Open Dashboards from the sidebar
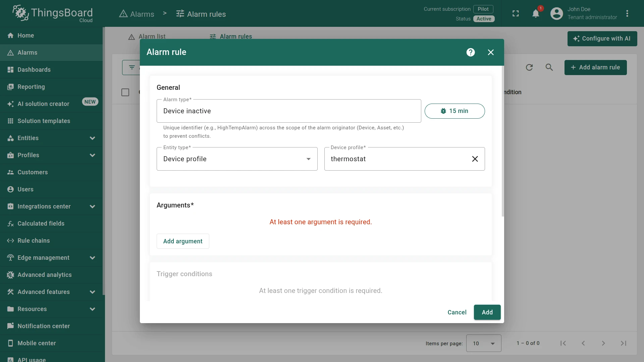The height and width of the screenshot is (362, 644). pos(51,70)
